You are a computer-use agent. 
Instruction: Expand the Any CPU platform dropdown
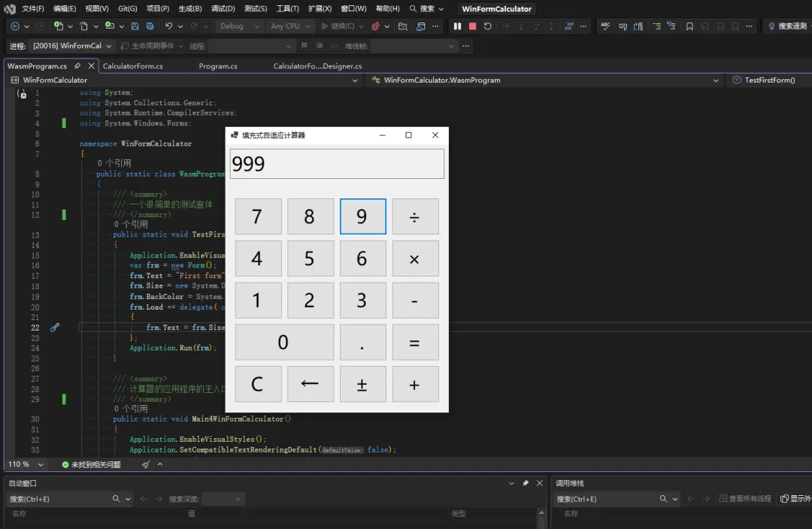pos(290,26)
